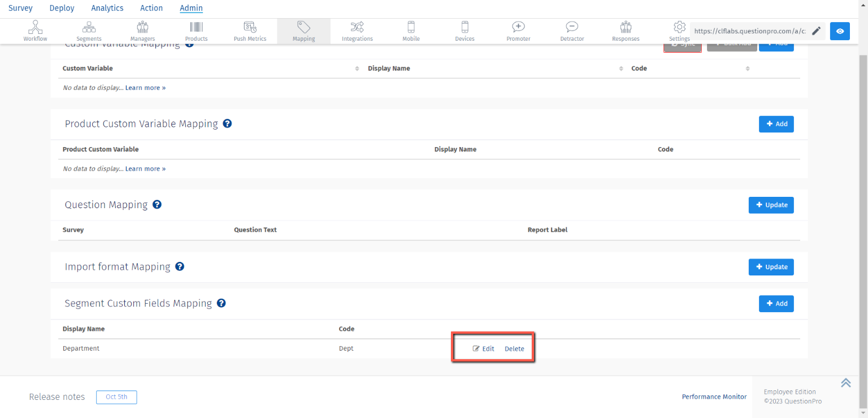The image size is (868, 418).
Task: Click the "Release notes" label
Action: [x=57, y=397]
